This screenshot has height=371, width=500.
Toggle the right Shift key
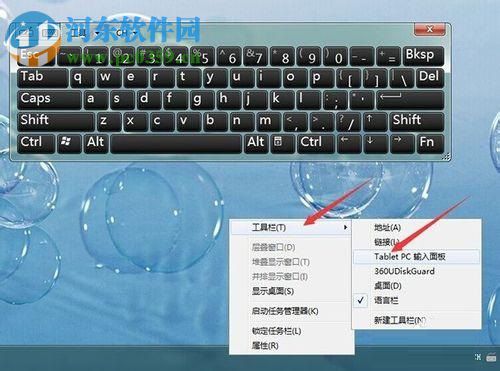[x=417, y=122]
